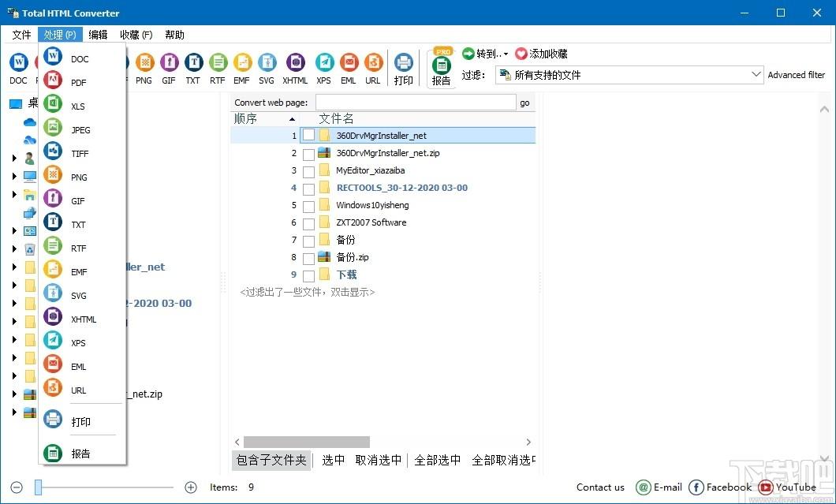The image size is (836, 504).
Task: Choose 打印 in the Process menu
Action: [82, 421]
